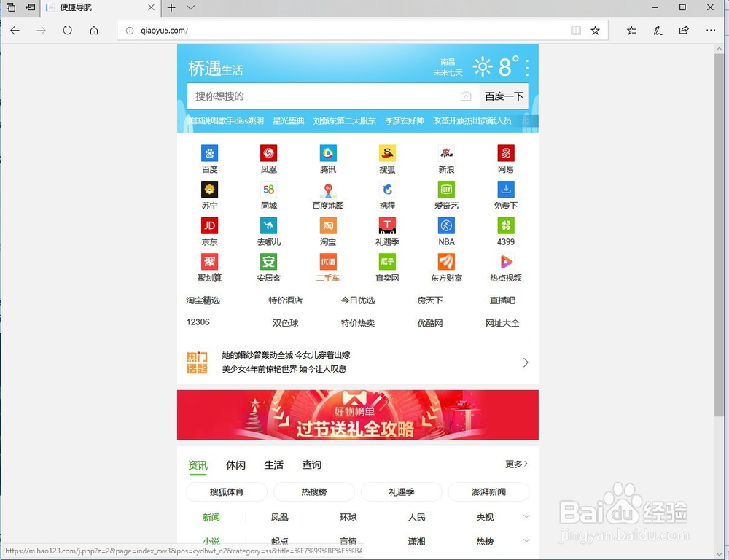Image resolution: width=729 pixels, height=560 pixels.
Task: Open the 58 同城 icon
Action: (269, 190)
